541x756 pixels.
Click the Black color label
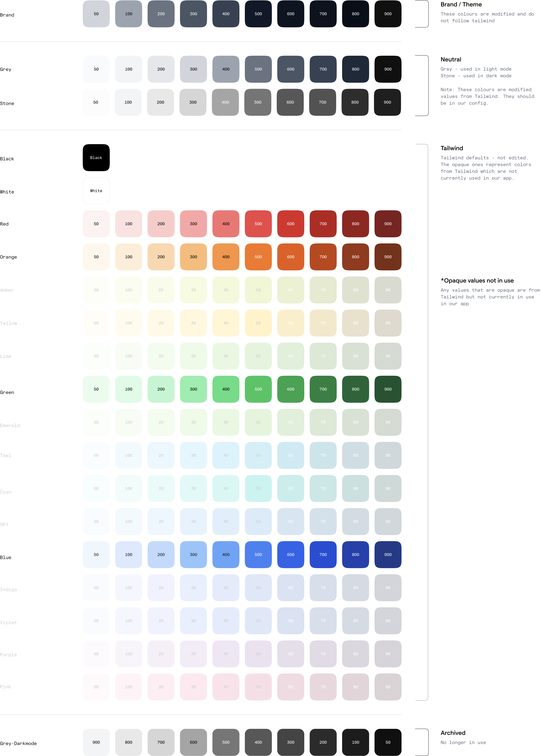[x=96, y=158]
